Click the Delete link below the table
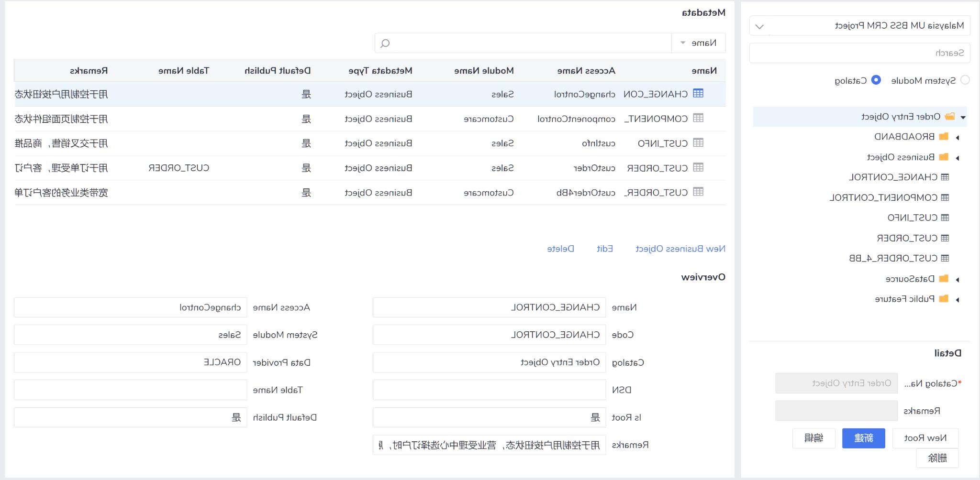Screen dimensions: 980x480 561,249
